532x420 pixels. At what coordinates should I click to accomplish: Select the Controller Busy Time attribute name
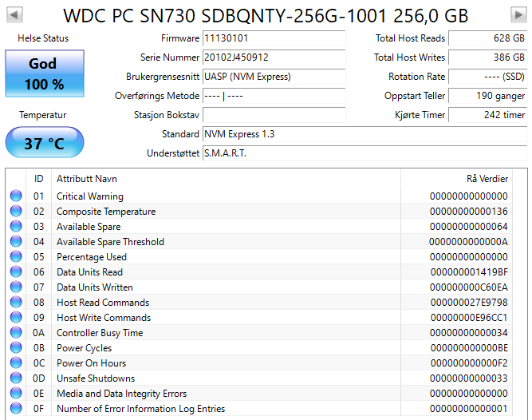[x=100, y=333]
